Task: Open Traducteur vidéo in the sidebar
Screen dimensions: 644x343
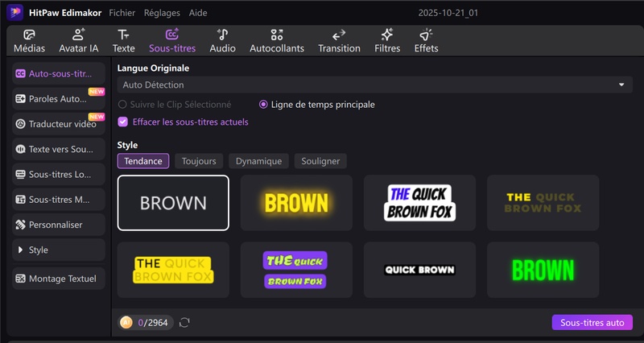Action: tap(59, 124)
